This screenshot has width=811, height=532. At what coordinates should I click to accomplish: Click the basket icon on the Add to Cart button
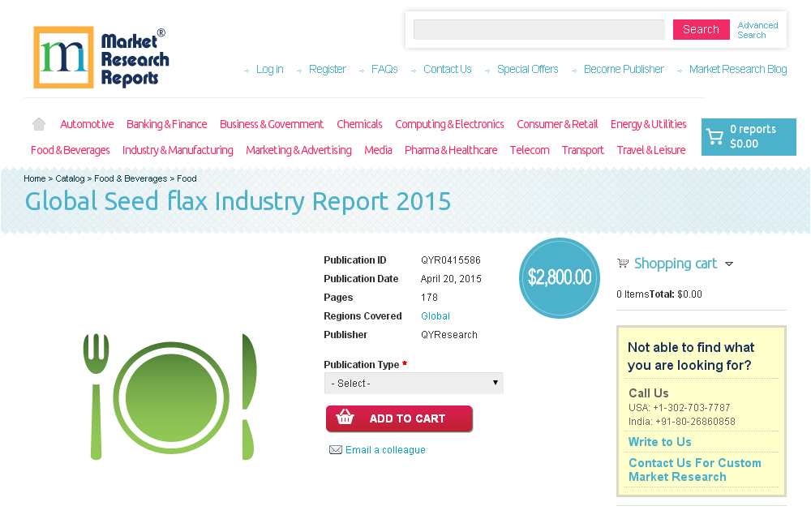tap(345, 418)
